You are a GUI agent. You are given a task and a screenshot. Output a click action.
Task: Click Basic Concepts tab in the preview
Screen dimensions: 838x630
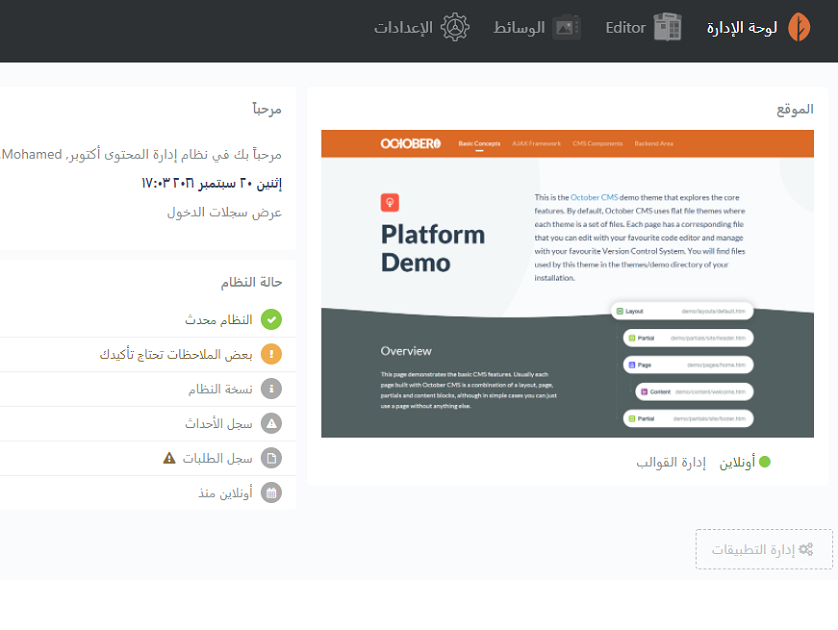(x=479, y=143)
